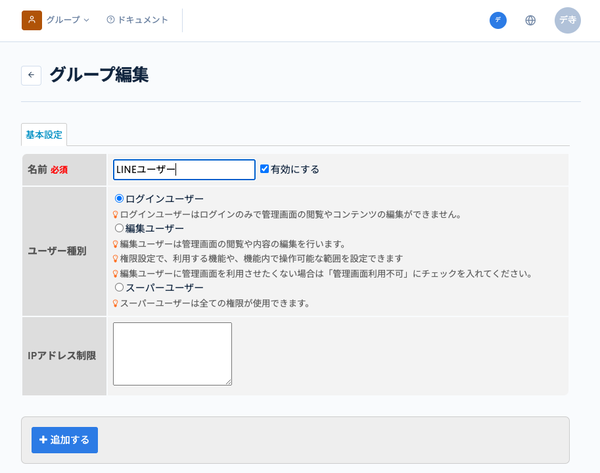Focus the 名前 text input field
Viewport: 600px width, 473px height.
(x=184, y=170)
